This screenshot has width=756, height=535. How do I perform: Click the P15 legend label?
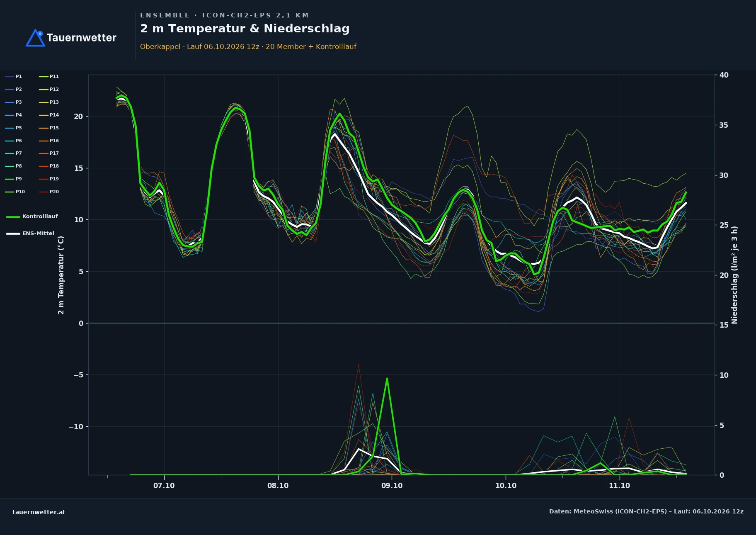tap(54, 128)
